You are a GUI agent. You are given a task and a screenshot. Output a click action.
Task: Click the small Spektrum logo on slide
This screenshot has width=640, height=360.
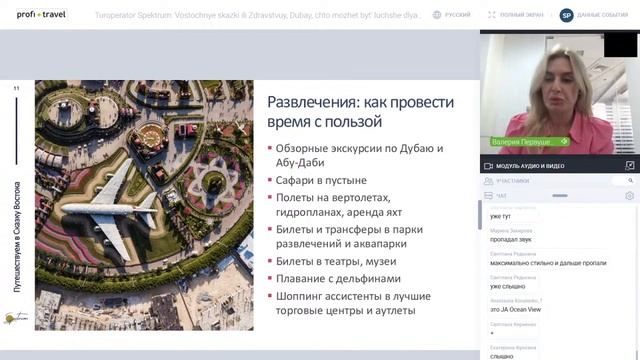point(15,318)
